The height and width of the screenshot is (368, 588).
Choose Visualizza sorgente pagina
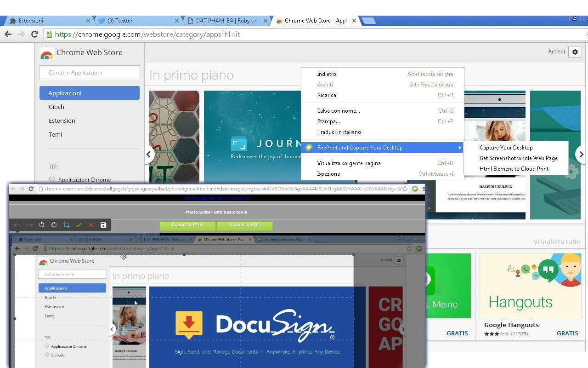[x=382, y=163]
